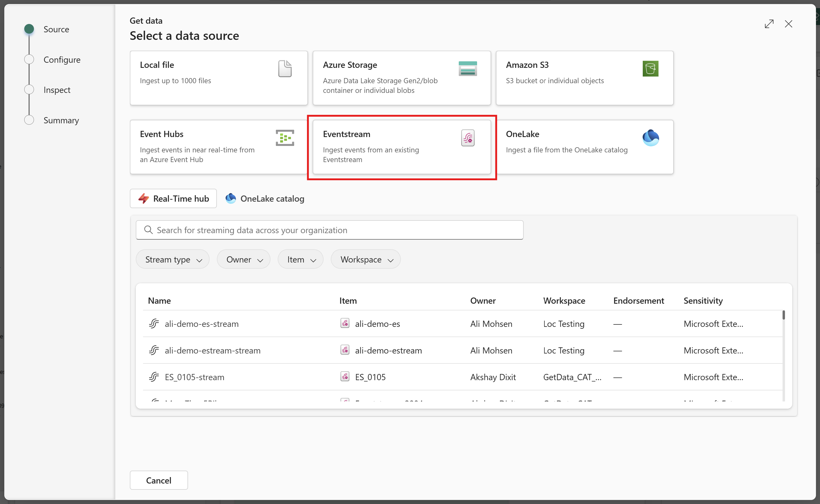Click the OneLake catalog tab icon
Image resolution: width=820 pixels, height=504 pixels.
coord(231,198)
